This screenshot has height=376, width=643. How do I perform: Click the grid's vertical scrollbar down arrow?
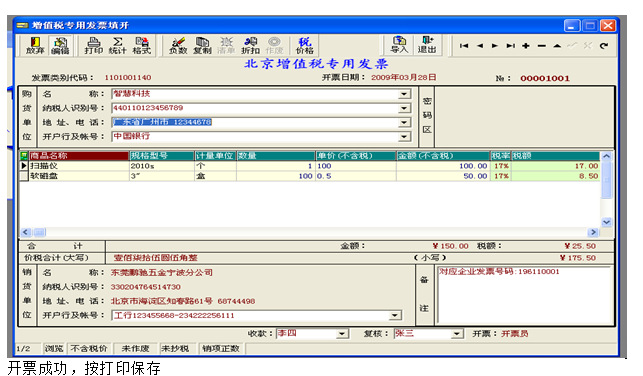(x=607, y=222)
